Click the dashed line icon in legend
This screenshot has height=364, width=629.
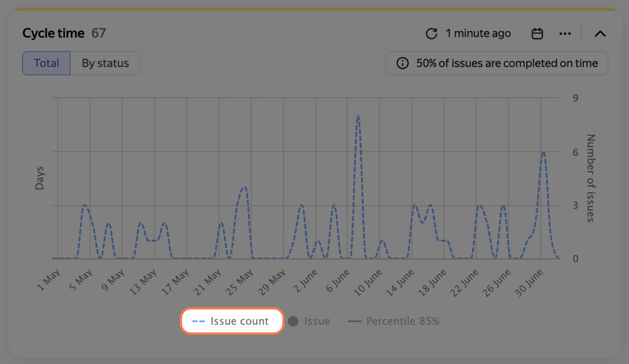coord(198,321)
